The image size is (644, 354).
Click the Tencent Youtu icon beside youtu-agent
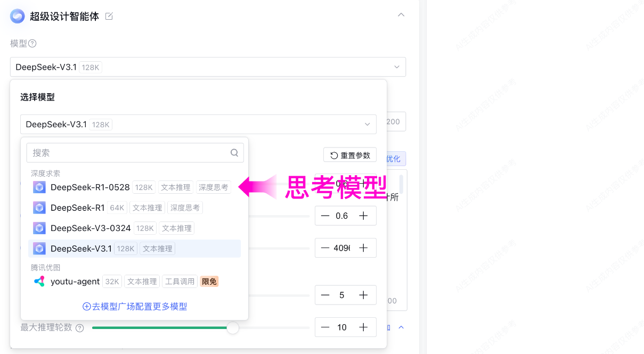pos(38,281)
